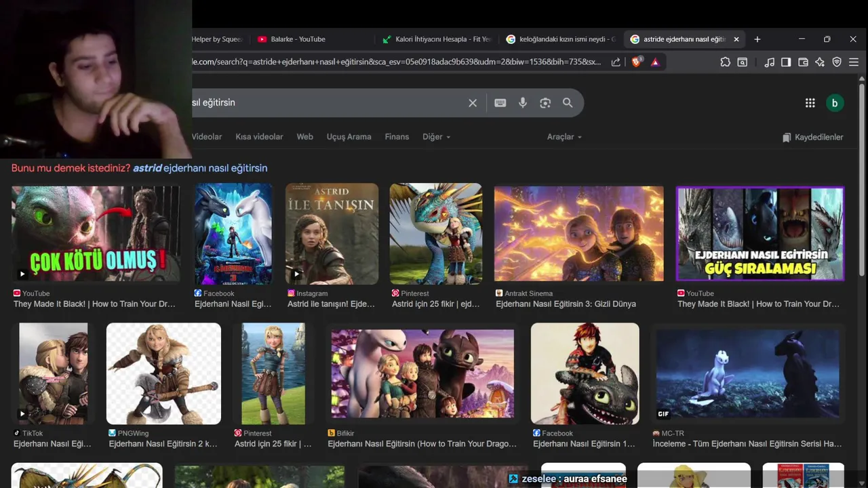Click the Brave Shields lion icon

[x=636, y=62]
